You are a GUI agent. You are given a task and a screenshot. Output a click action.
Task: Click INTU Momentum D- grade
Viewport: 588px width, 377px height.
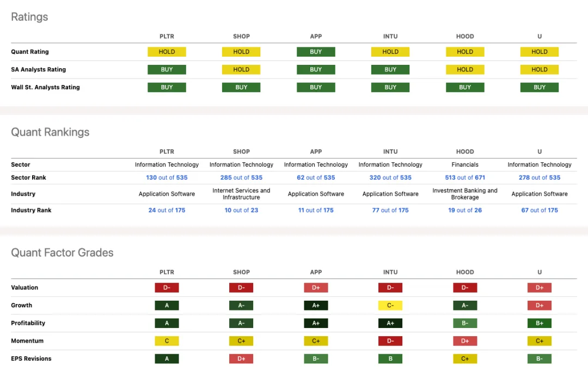pos(390,341)
